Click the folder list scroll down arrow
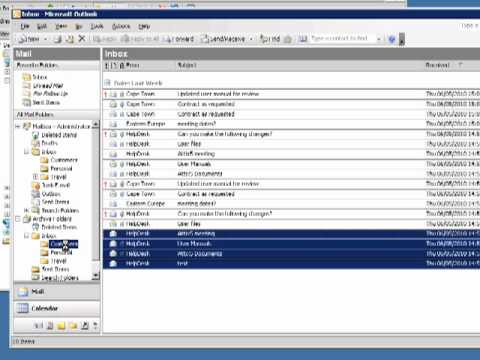The image size is (480, 360). tap(96, 276)
